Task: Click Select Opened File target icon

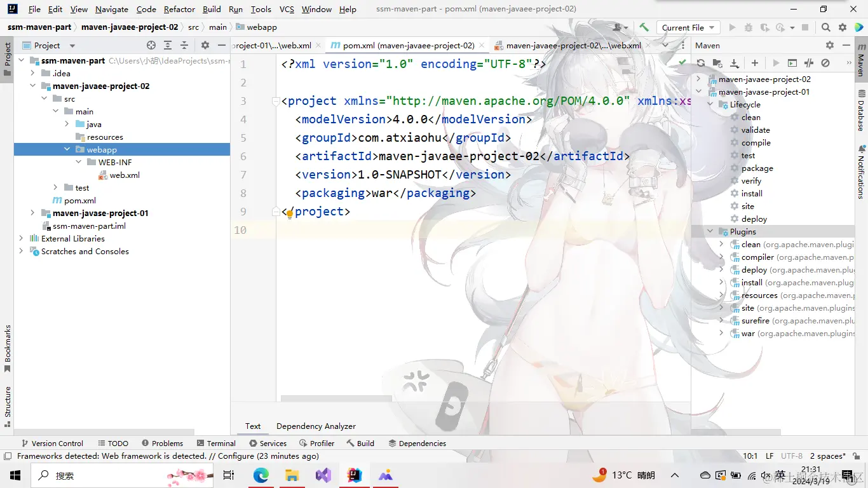Action: coord(151,45)
